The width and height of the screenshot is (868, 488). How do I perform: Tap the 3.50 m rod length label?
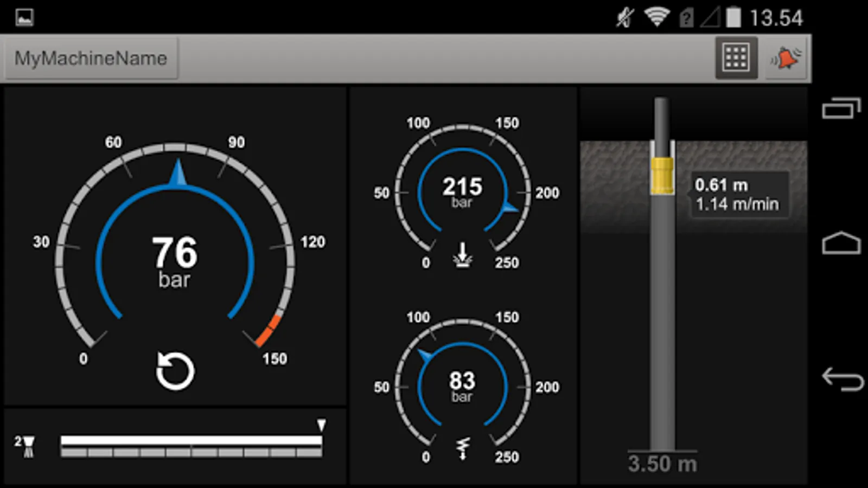662,464
